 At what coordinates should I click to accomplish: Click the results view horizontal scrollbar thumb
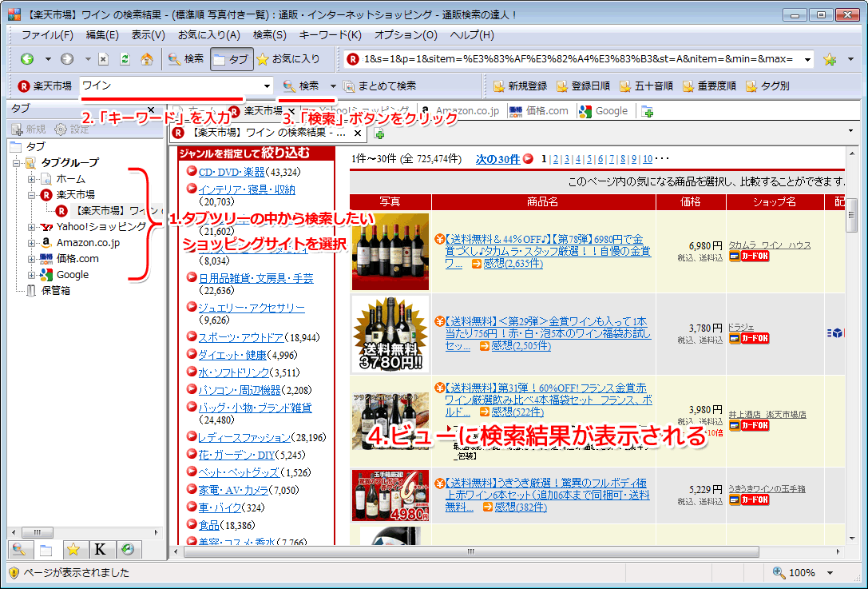click(471, 551)
